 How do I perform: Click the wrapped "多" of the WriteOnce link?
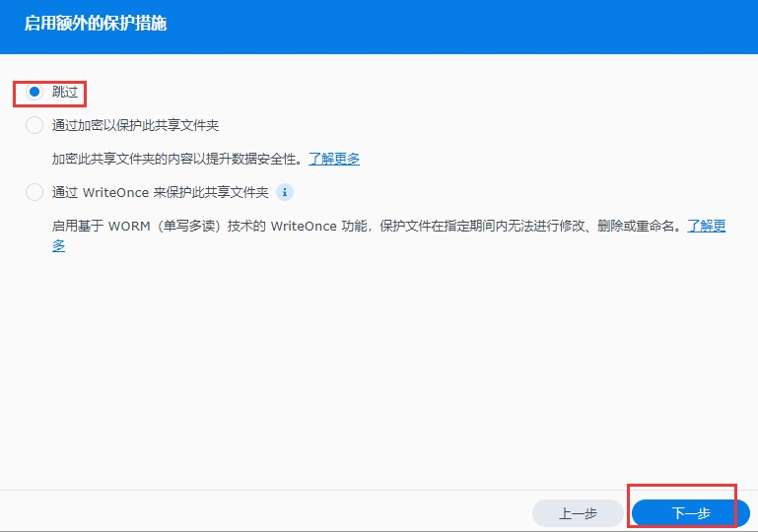point(59,245)
